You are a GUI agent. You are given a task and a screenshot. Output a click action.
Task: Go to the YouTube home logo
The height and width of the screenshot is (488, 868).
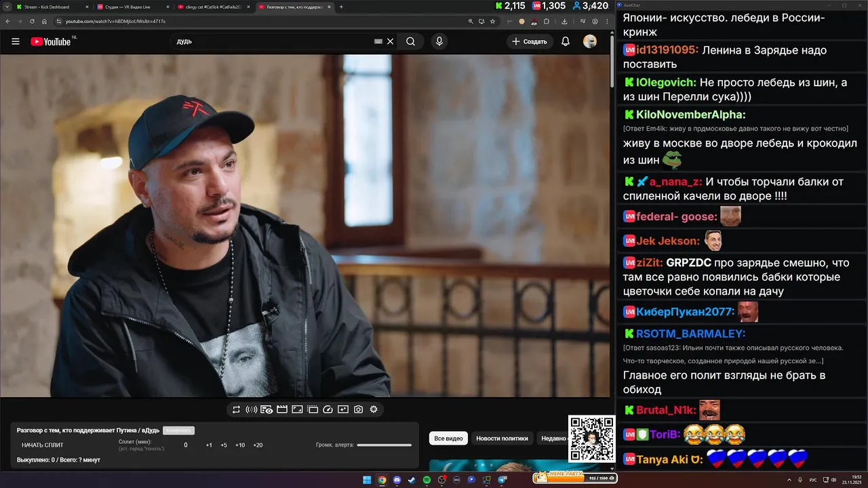tap(51, 41)
